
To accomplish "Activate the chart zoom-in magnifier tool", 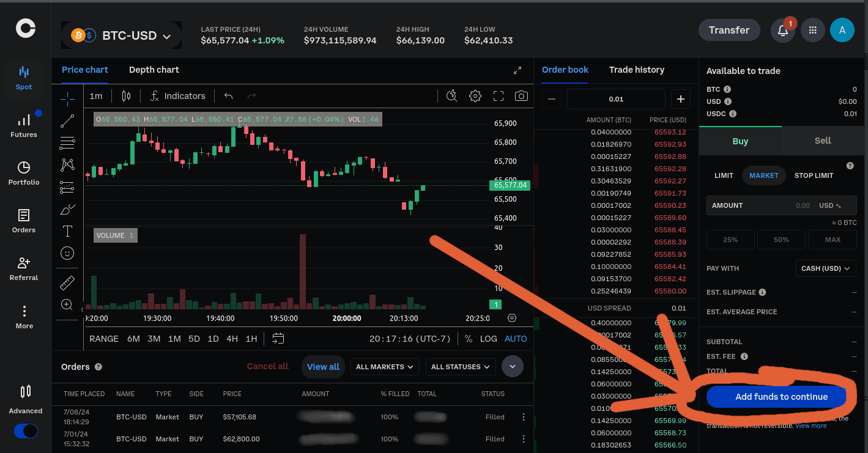I will (67, 304).
